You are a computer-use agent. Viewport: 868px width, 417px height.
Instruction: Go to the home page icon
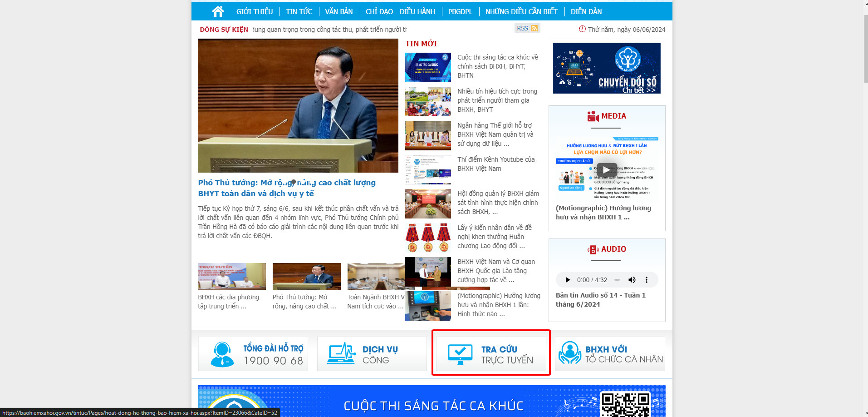(x=218, y=11)
